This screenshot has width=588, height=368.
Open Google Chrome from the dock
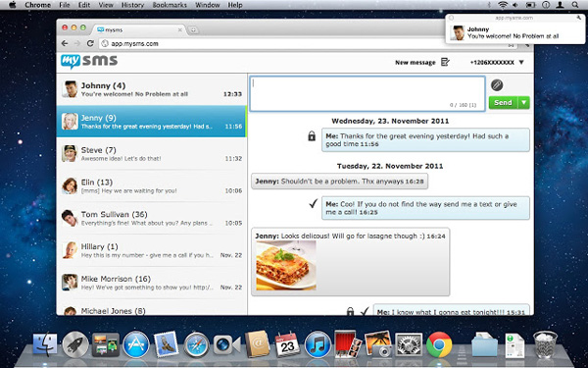click(439, 344)
